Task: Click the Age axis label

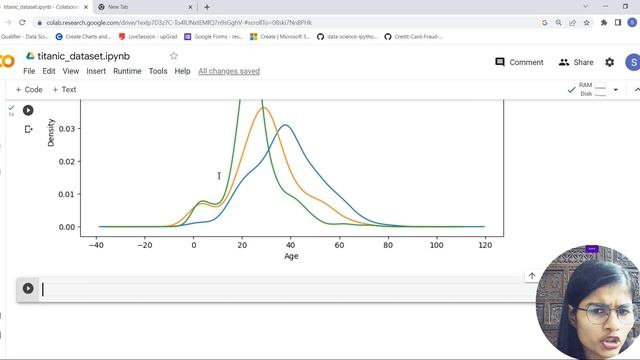Action: (x=291, y=256)
